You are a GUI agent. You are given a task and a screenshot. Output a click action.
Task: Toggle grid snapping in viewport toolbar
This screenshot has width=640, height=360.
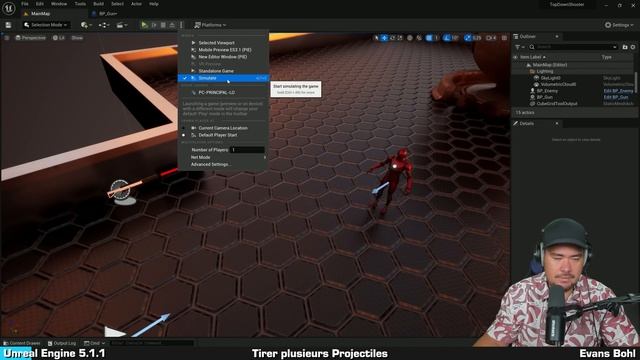point(429,38)
